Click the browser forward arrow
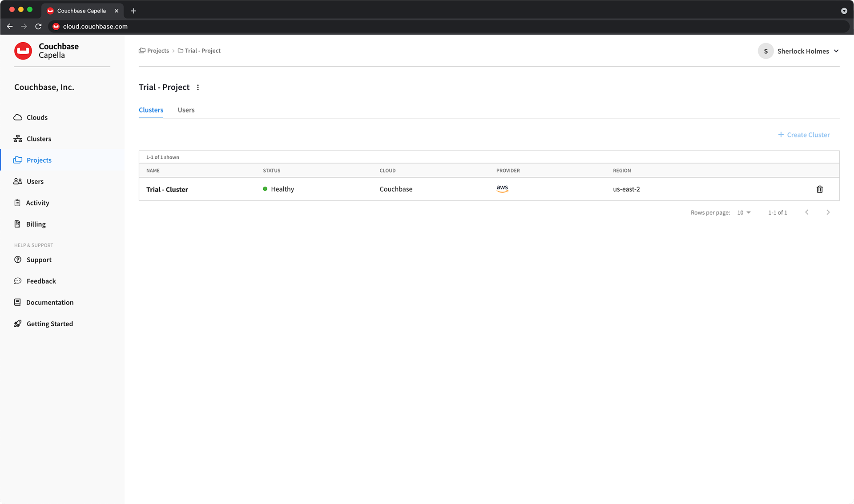The width and height of the screenshot is (854, 504). [x=24, y=27]
